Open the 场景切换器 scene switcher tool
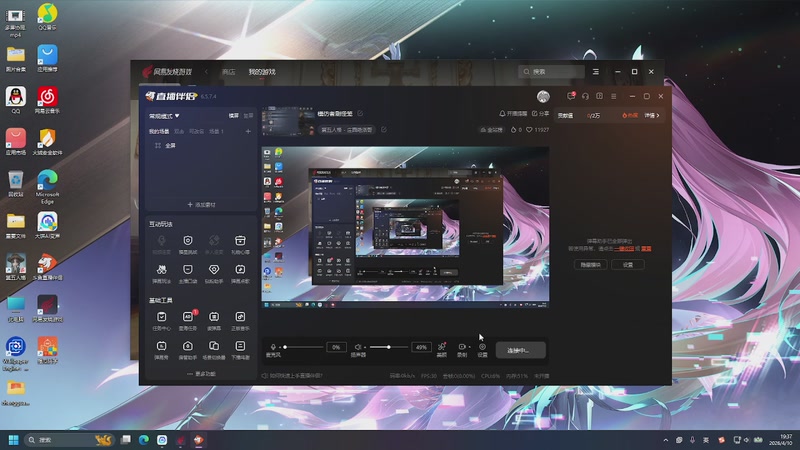Screen dimensions: 800x450 pyautogui.click(x=214, y=349)
